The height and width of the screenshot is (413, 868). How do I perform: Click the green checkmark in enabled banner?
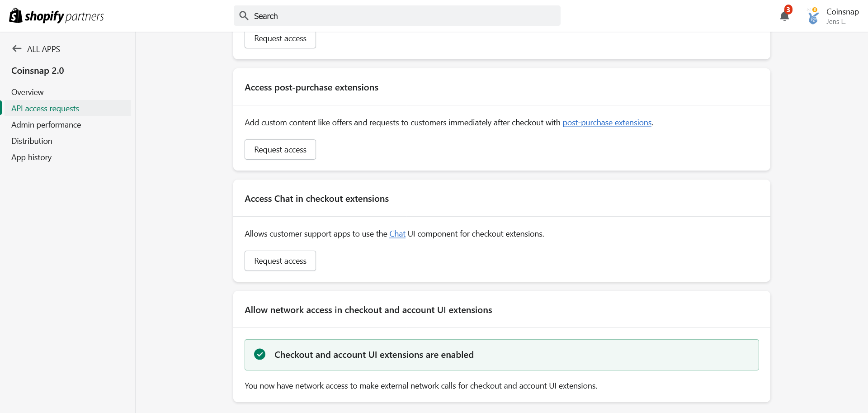click(259, 355)
